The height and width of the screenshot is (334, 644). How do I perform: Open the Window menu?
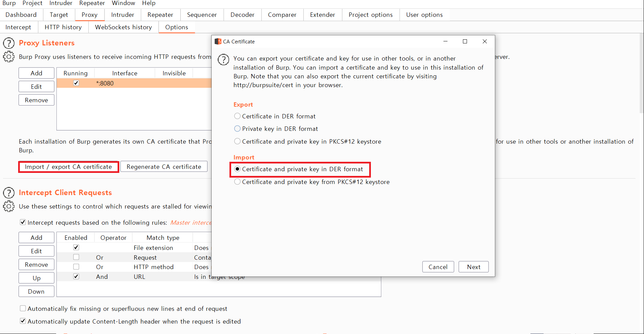point(123,3)
